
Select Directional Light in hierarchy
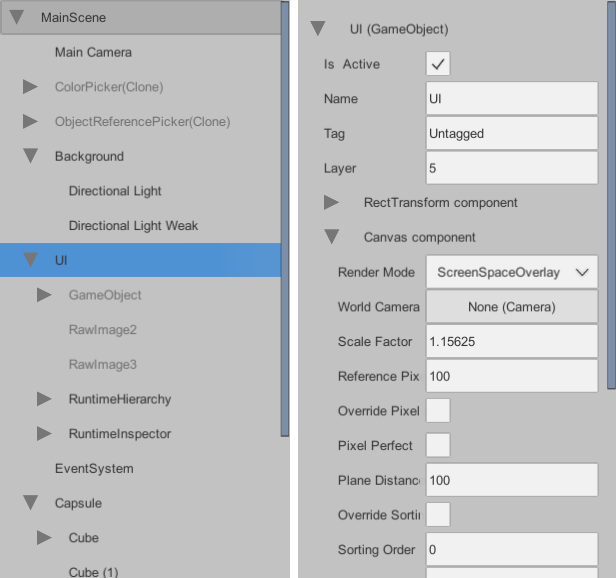point(115,191)
